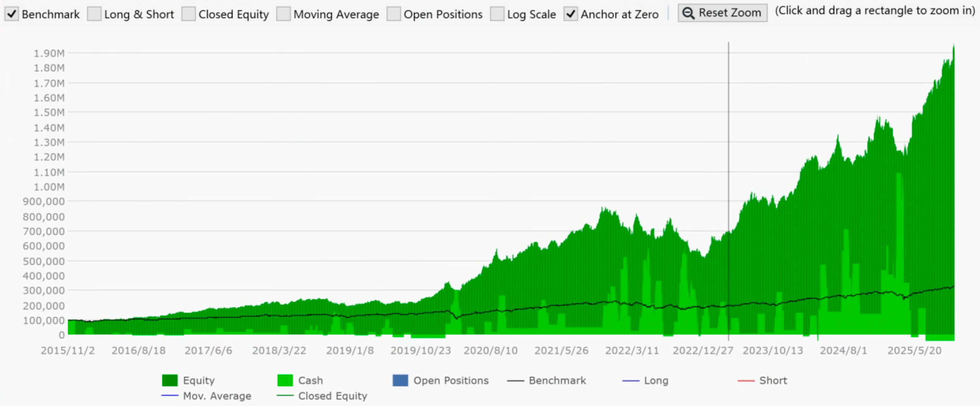This screenshot has width=980, height=406.
Task: Click the Benchmark legend line marker
Action: point(515,381)
